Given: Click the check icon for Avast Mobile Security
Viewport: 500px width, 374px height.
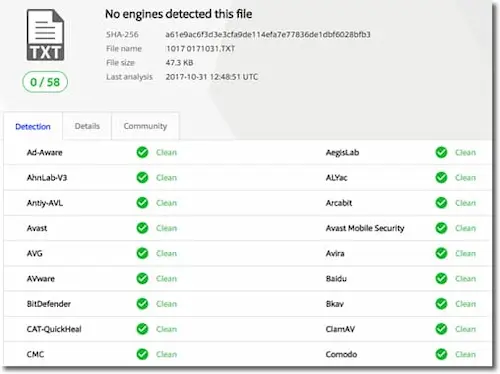Looking at the screenshot, I should [x=441, y=228].
